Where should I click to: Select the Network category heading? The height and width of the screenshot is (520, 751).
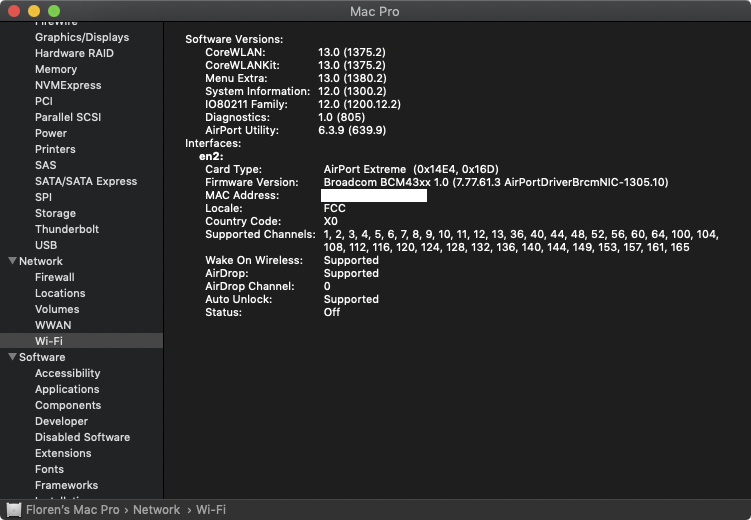coord(41,261)
